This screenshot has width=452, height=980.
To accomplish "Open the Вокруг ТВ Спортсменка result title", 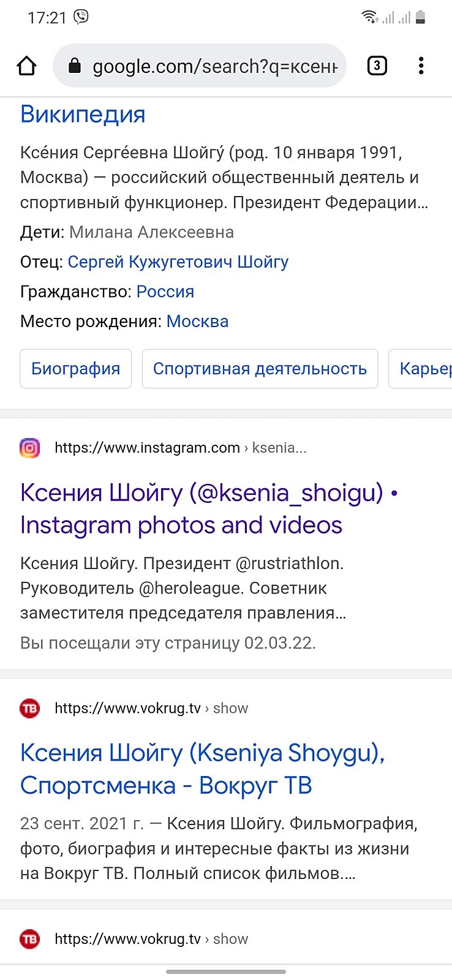I will click(x=202, y=769).
